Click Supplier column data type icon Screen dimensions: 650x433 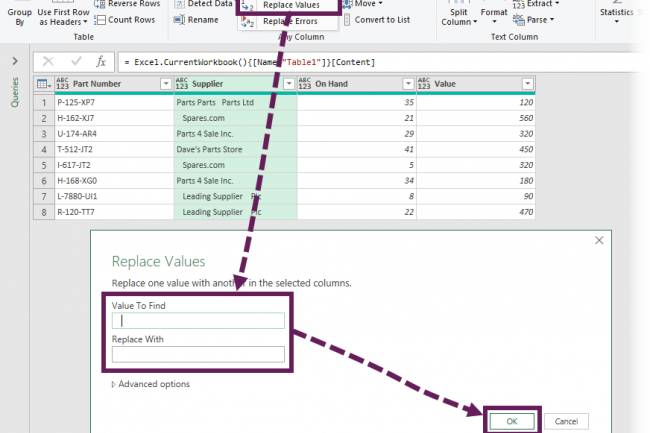(182, 84)
